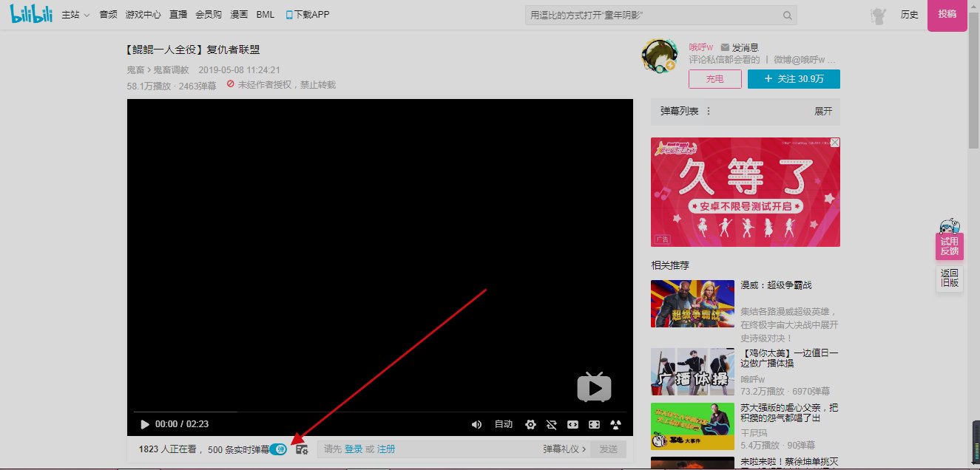Follow the uploader with 关注 button

[x=794, y=78]
